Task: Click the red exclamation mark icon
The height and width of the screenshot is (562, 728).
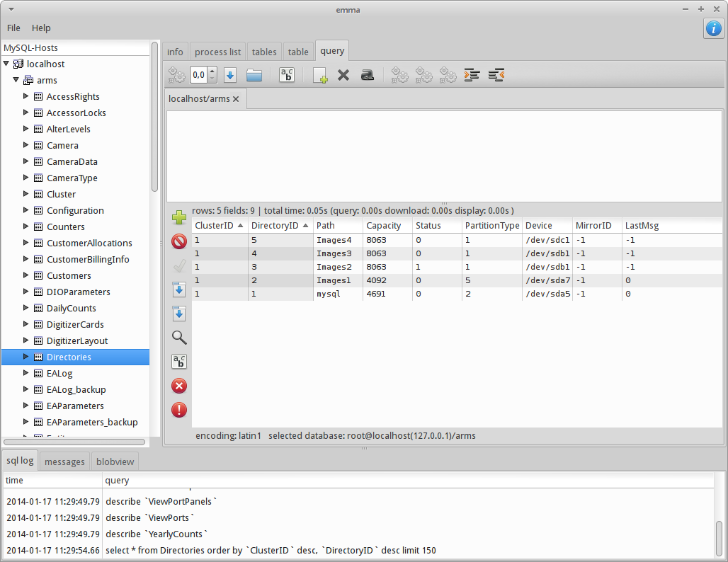Action: (x=178, y=410)
